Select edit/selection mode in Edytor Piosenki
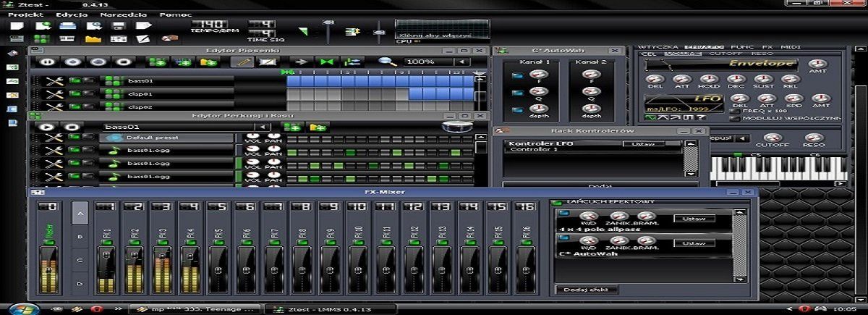The width and height of the screenshot is (868, 315). [267, 62]
